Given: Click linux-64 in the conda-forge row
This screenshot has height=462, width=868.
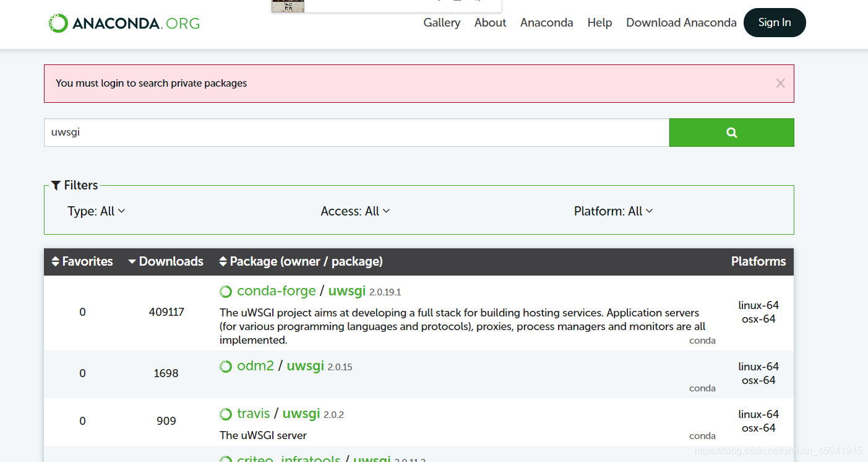Looking at the screenshot, I should [x=758, y=305].
